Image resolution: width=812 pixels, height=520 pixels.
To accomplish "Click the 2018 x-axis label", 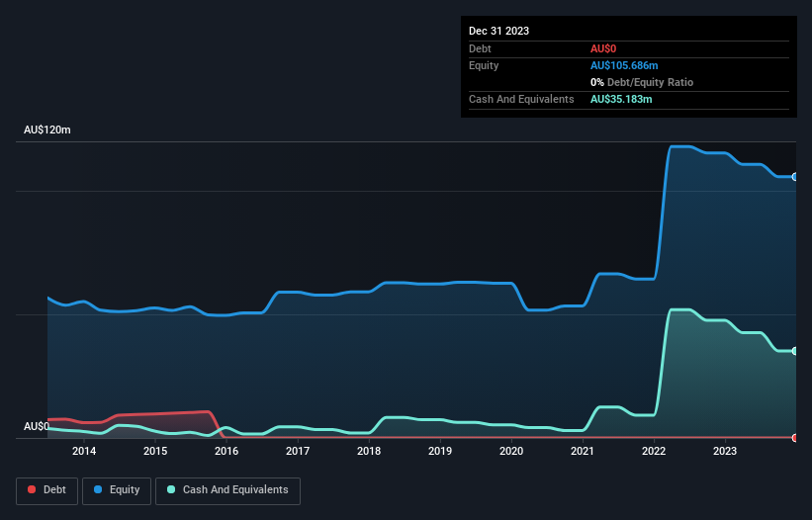I will [x=369, y=451].
